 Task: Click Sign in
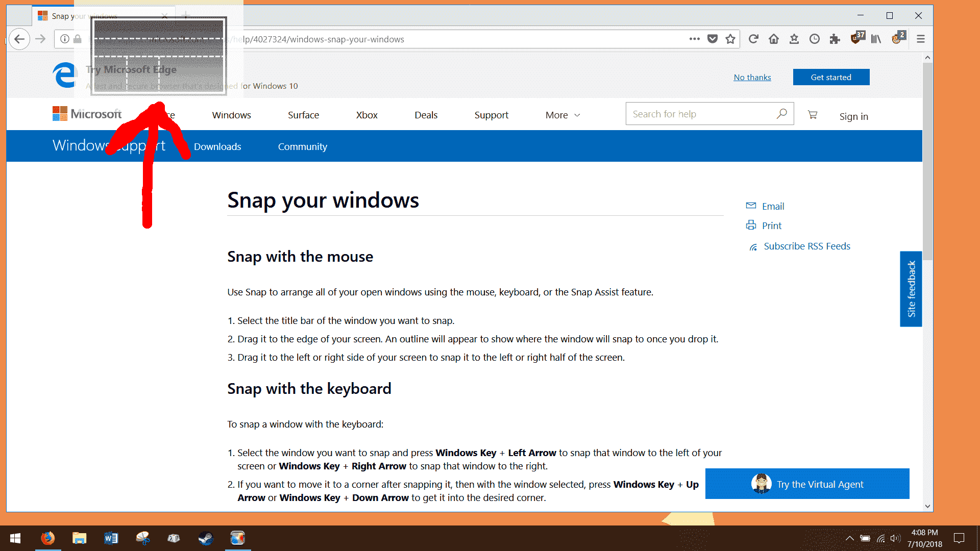click(854, 116)
